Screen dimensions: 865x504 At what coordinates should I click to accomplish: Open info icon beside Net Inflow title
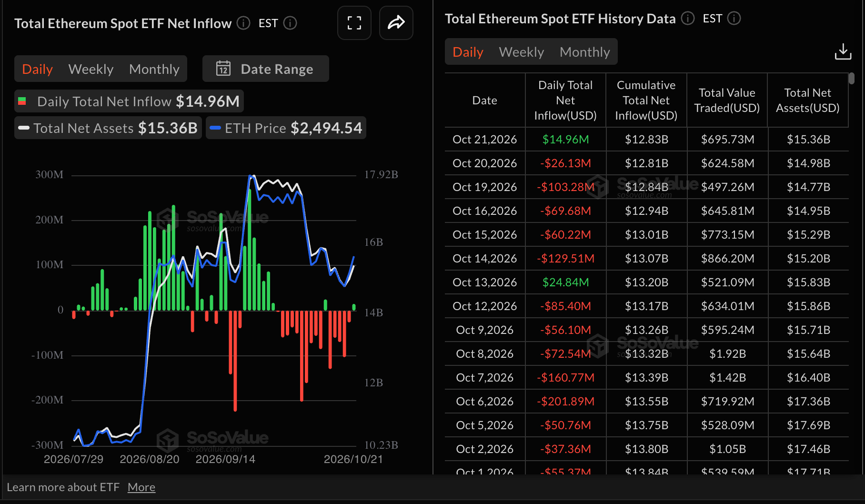(243, 23)
